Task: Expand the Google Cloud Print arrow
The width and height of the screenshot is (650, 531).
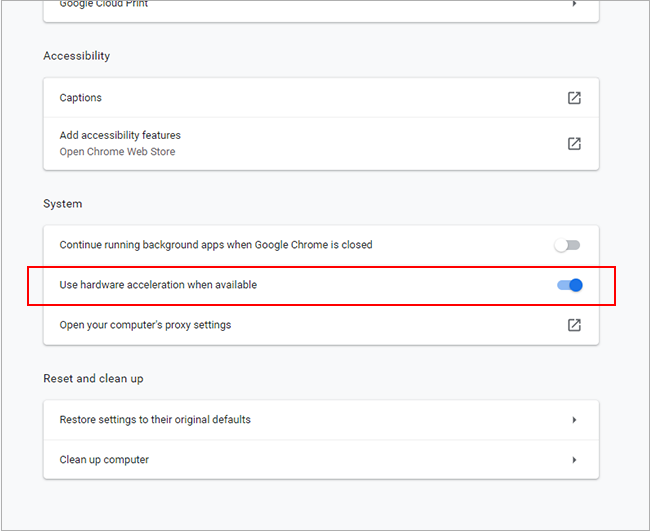Action: (574, 5)
